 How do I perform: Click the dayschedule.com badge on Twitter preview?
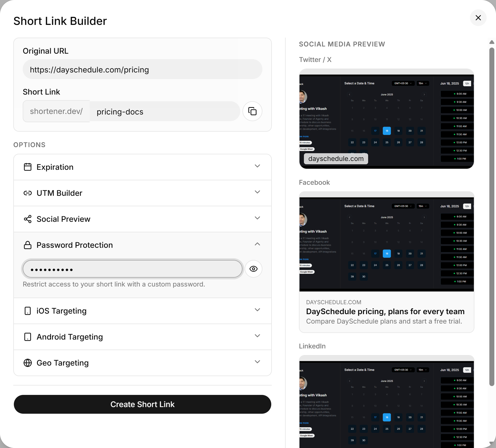[336, 159]
